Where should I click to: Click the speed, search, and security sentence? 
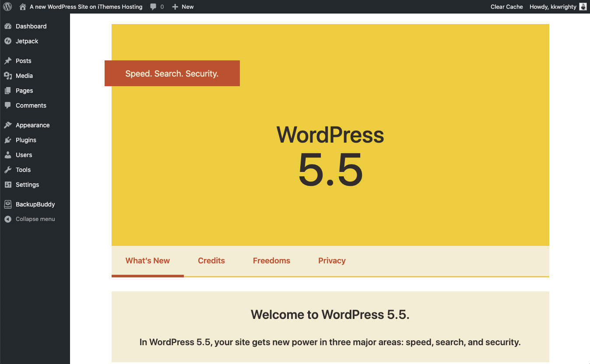click(x=330, y=342)
